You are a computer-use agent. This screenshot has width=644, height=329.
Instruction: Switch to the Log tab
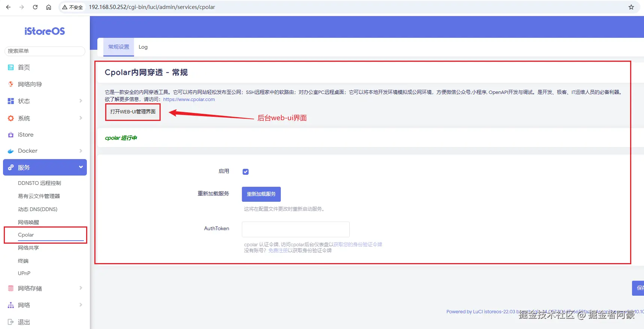[x=143, y=47]
